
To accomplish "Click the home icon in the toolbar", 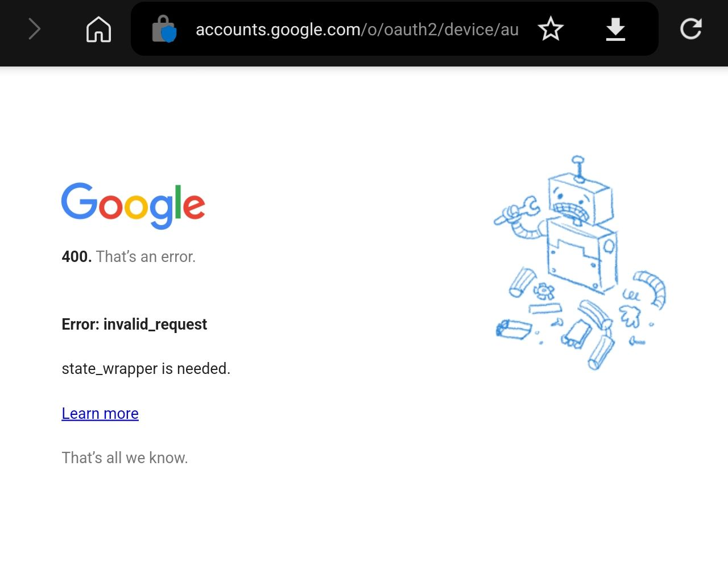I will click(98, 29).
